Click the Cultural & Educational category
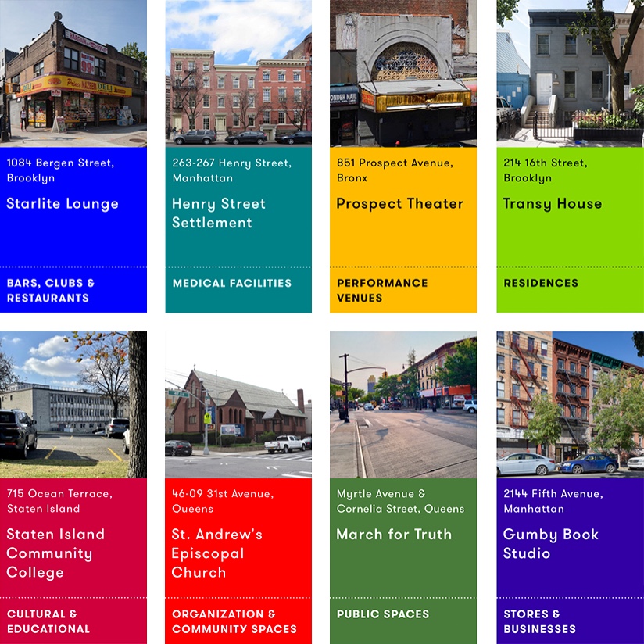644x644 pixels. coord(48,621)
